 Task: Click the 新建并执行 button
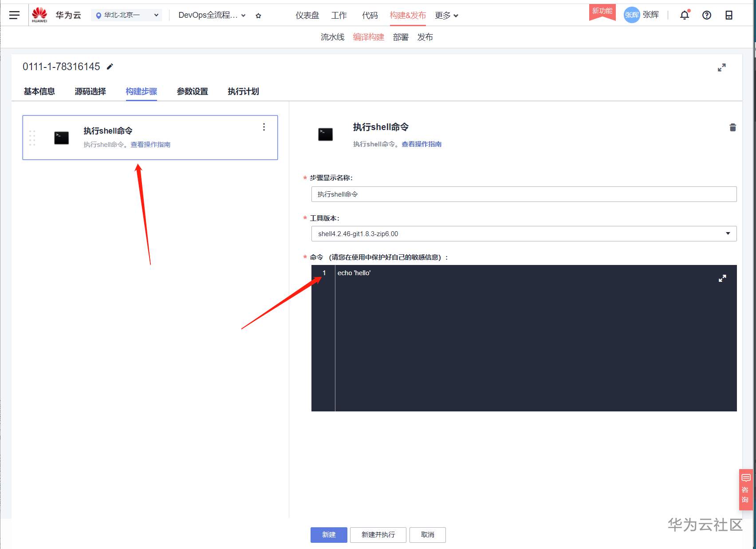point(378,535)
